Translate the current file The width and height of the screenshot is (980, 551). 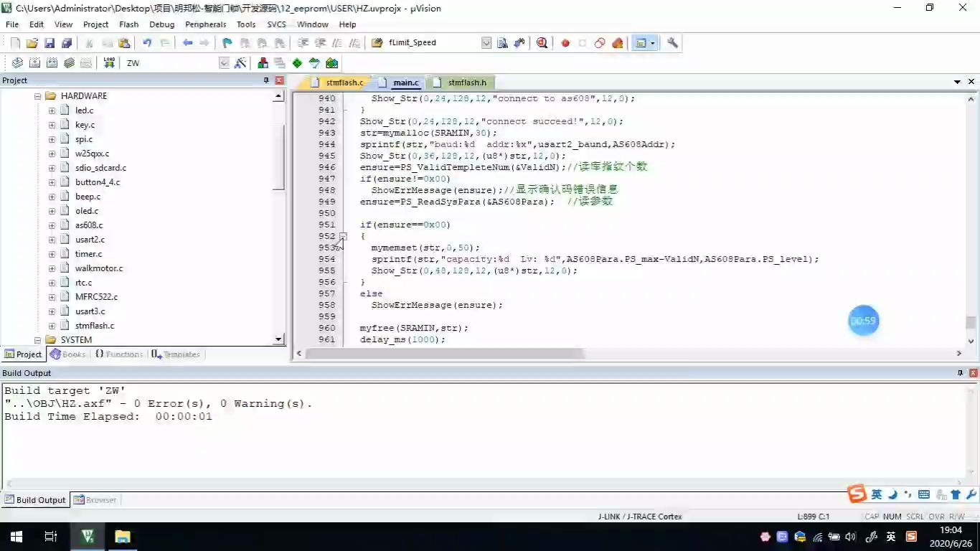pos(18,63)
